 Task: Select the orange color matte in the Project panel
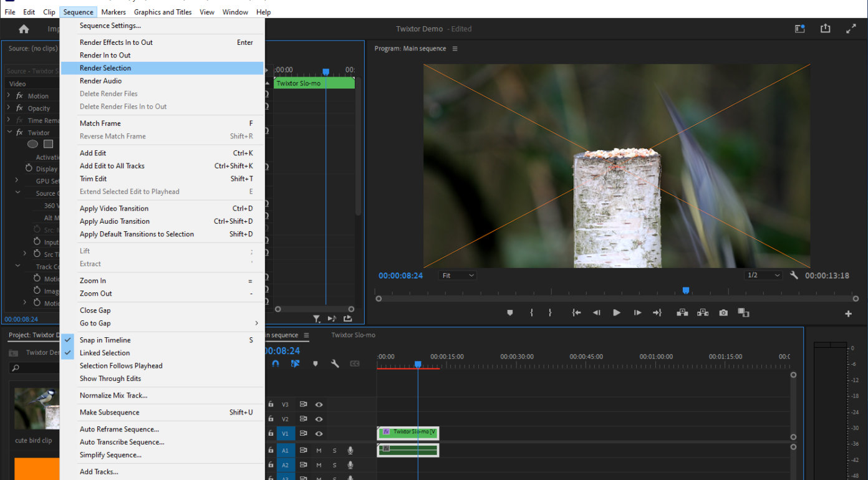pos(36,468)
